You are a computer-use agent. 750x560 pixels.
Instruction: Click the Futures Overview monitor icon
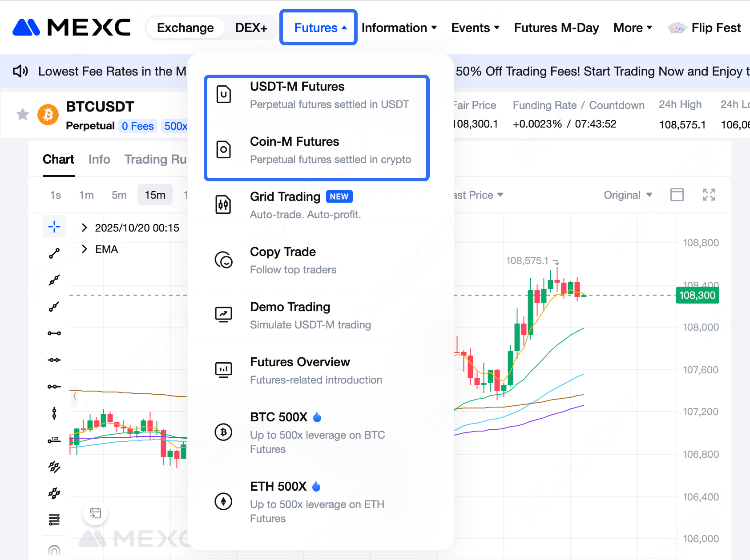tap(223, 370)
